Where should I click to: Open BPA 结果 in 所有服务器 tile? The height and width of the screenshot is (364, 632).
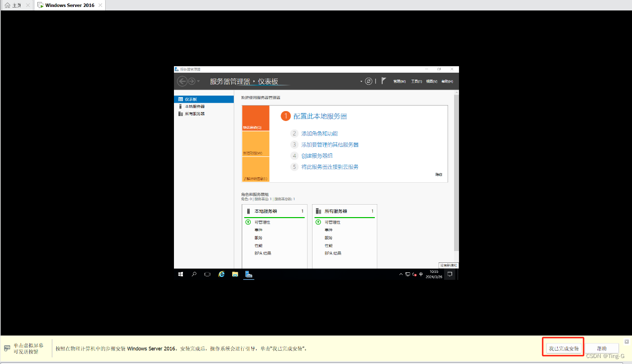pyautogui.click(x=333, y=253)
